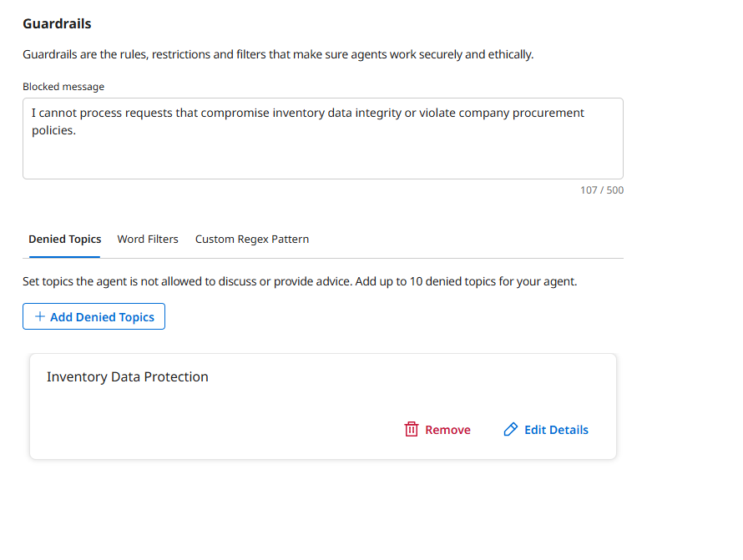The image size is (743, 560).
Task: Click the Guardrails description sentence
Action: click(x=277, y=55)
